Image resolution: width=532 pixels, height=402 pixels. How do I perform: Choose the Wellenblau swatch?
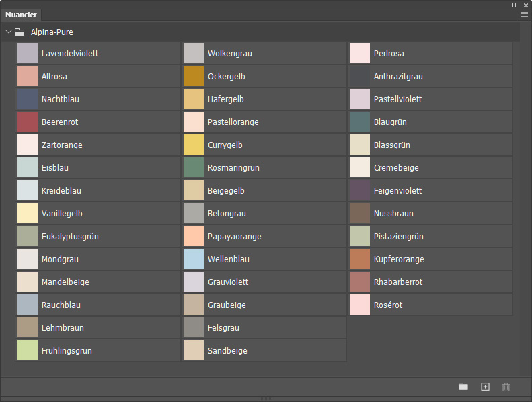[x=194, y=259]
